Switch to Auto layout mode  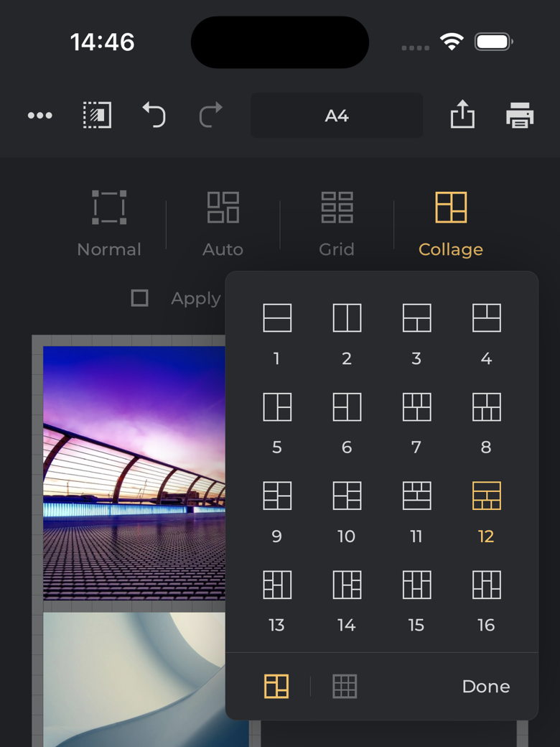[x=223, y=223]
